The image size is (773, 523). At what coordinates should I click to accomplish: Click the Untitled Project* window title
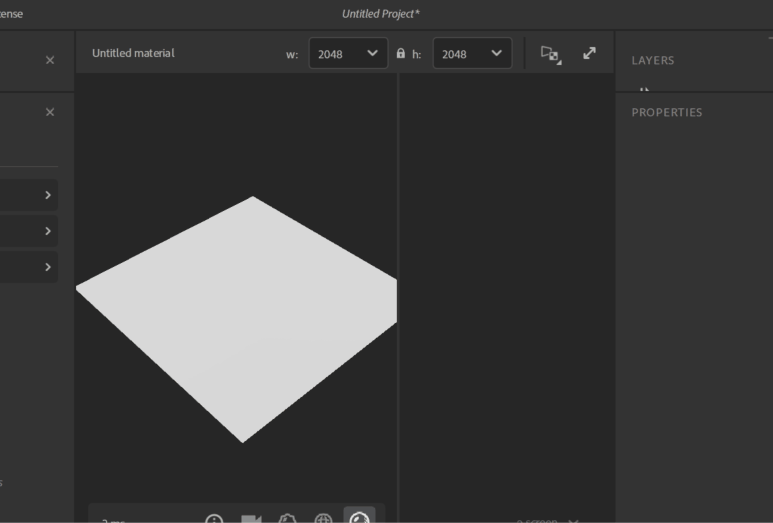(381, 14)
